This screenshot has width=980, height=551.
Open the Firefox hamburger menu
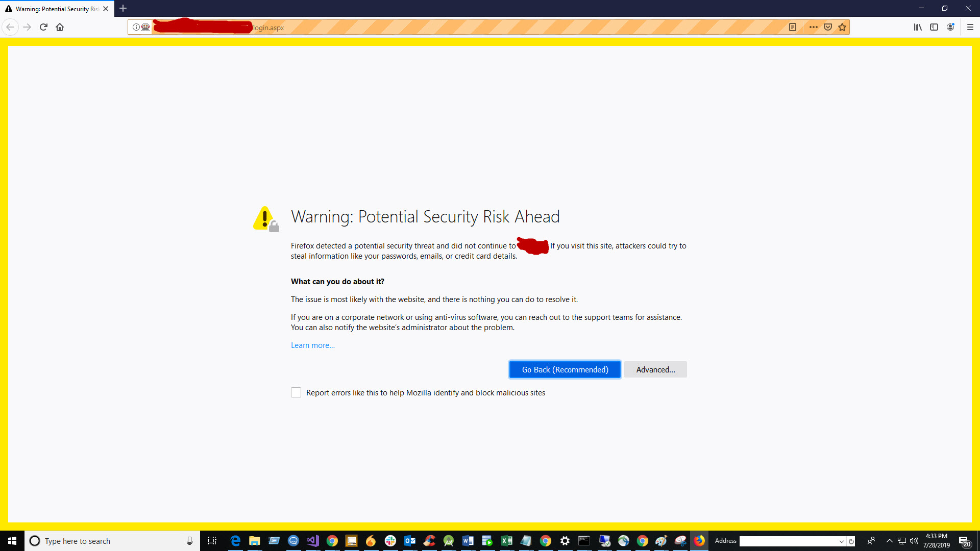[x=970, y=27]
